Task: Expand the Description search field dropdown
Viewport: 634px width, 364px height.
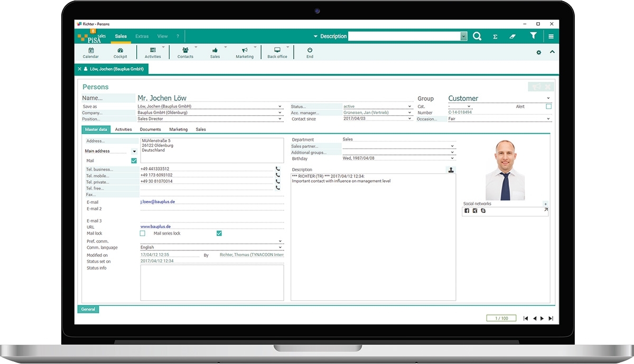Action: pos(464,36)
